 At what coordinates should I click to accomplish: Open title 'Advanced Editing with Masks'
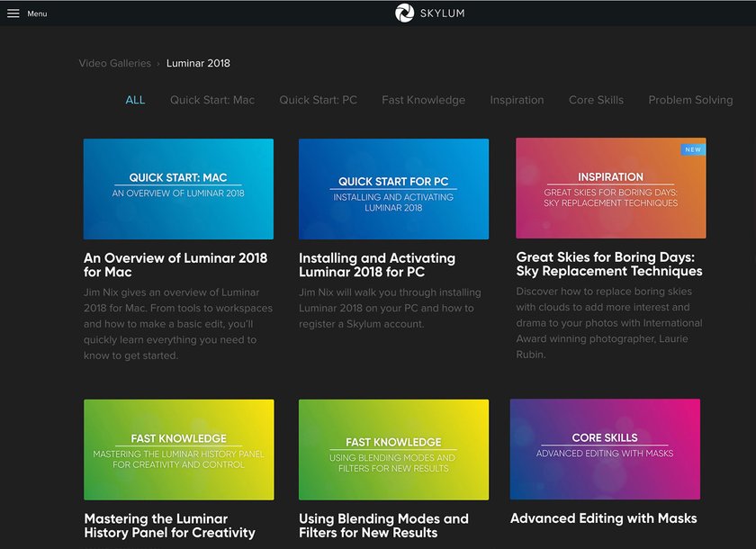click(604, 518)
